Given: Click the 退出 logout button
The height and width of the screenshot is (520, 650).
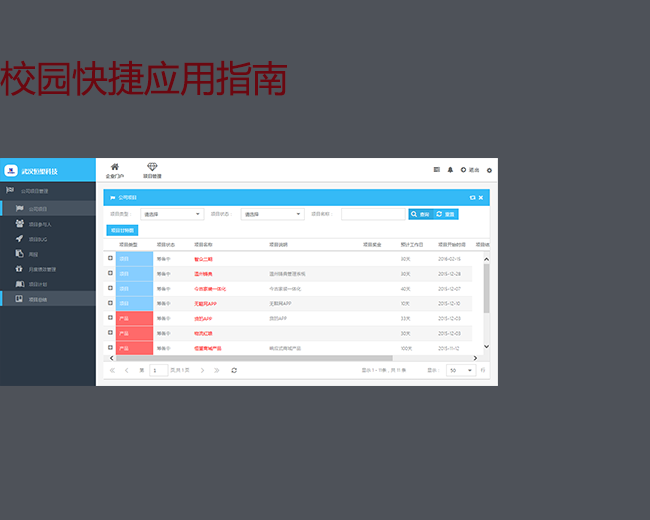Looking at the screenshot, I should (x=470, y=170).
